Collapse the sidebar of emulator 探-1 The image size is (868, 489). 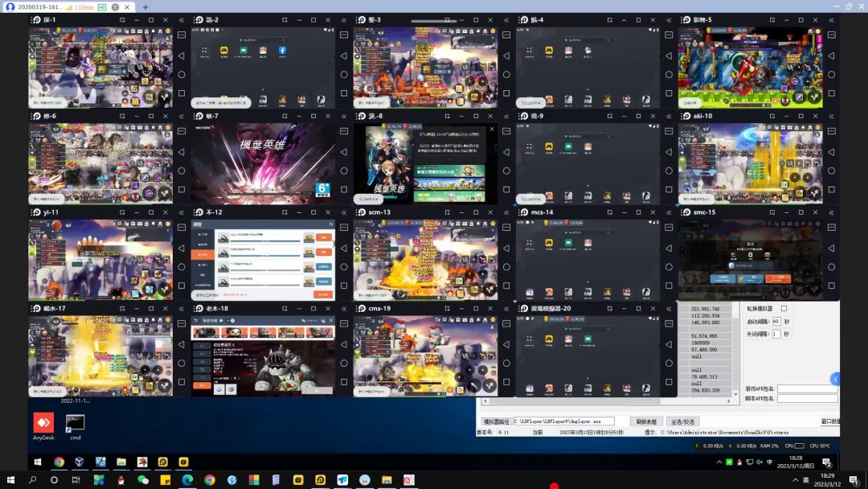tap(181, 19)
